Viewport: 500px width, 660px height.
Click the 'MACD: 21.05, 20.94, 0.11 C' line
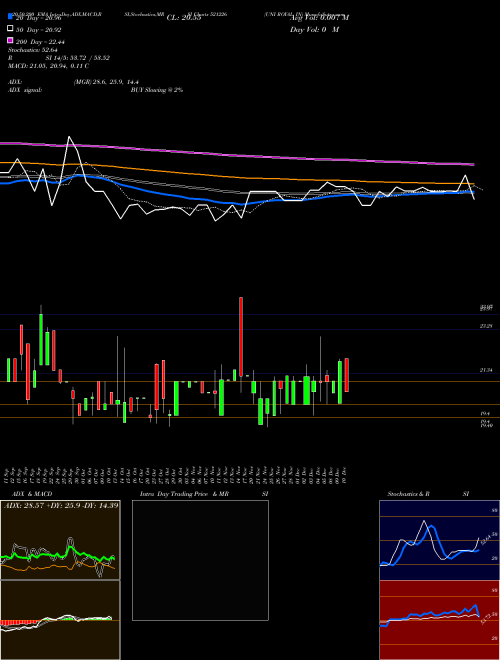pos(48,66)
